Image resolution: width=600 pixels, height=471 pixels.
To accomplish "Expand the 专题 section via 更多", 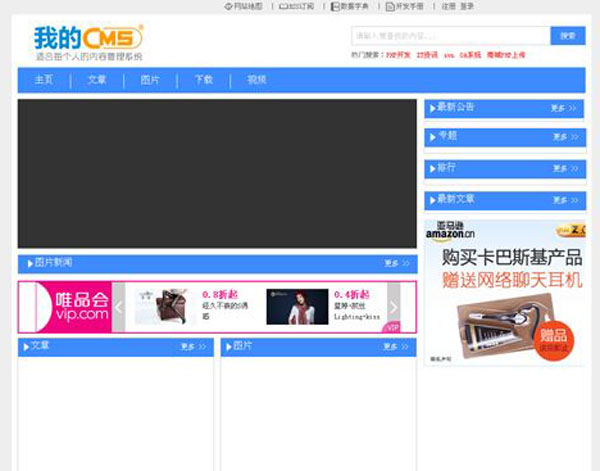I will [x=563, y=137].
